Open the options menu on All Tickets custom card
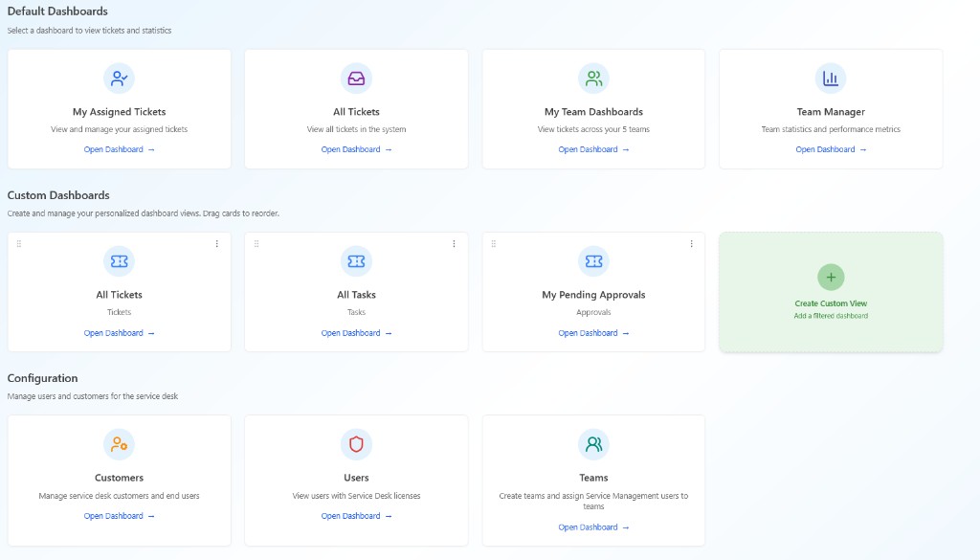Image resolution: width=980 pixels, height=560 pixels. 216,244
